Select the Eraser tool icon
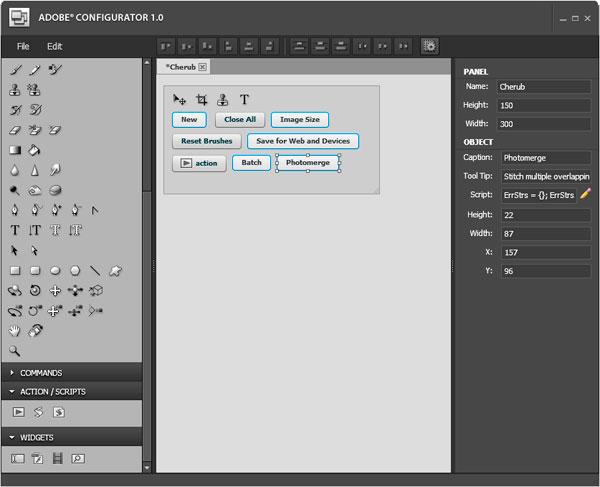The height and width of the screenshot is (487, 600). pos(15,130)
